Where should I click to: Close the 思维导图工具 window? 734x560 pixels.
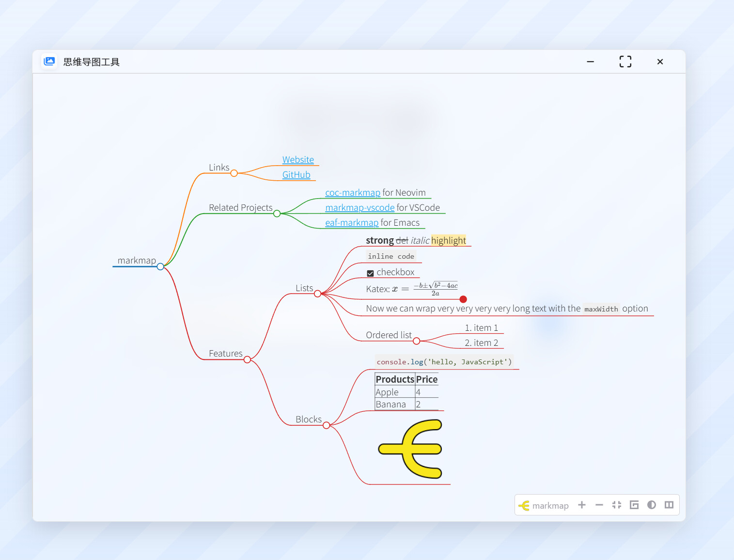click(x=660, y=62)
